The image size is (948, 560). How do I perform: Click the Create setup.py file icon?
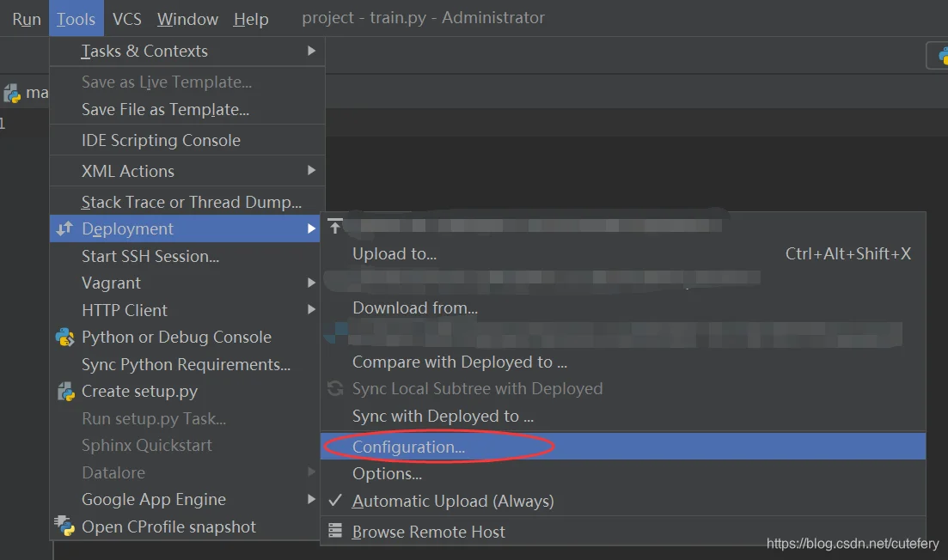[65, 392]
